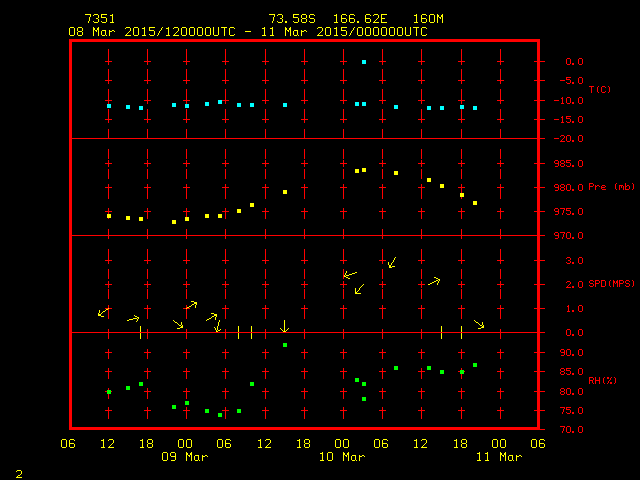Image resolution: width=640 pixels, height=480 pixels.
Task: Click the leftmost yellow wind arrow
Action: coord(102,313)
